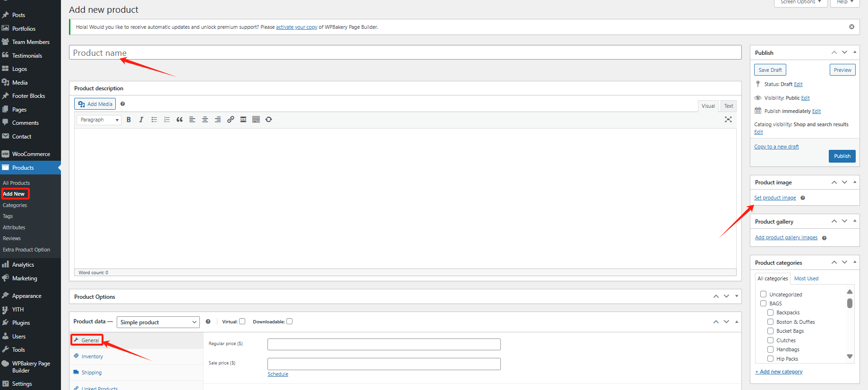Viewport: 868px width, 390px height.
Task: Open the Screen Options dropdown
Action: tap(800, 3)
